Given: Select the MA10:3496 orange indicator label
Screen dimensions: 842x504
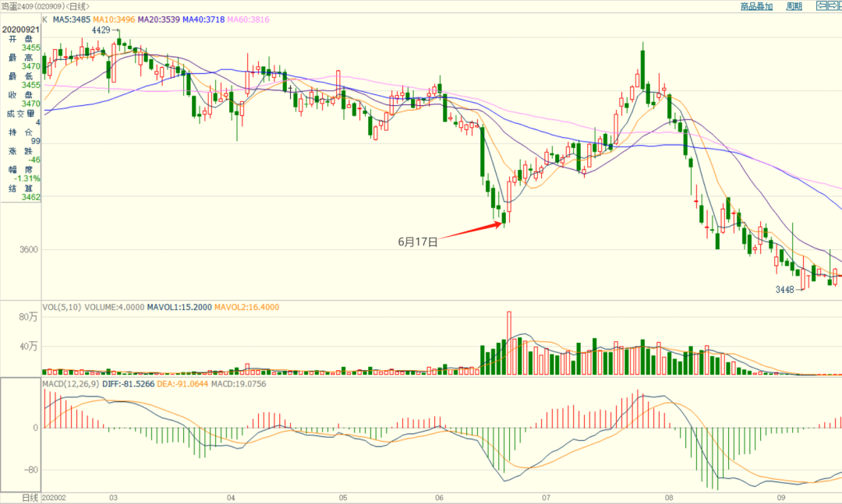Looking at the screenshot, I should pyautogui.click(x=114, y=19).
